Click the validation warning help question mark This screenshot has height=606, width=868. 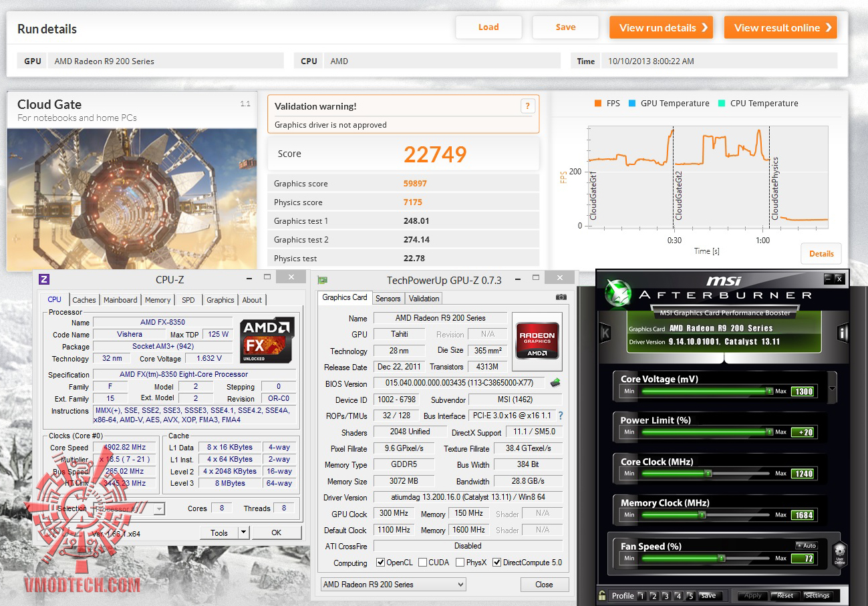point(528,106)
